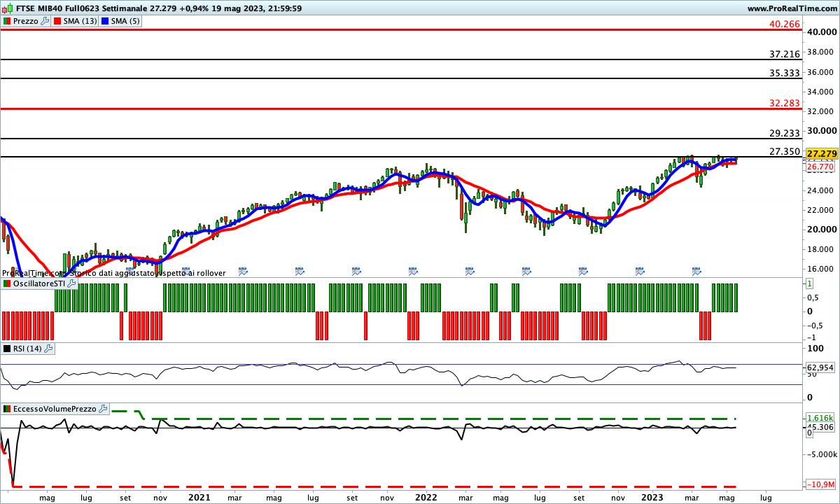Open Prezzo settings via its wrench icon

point(45,21)
